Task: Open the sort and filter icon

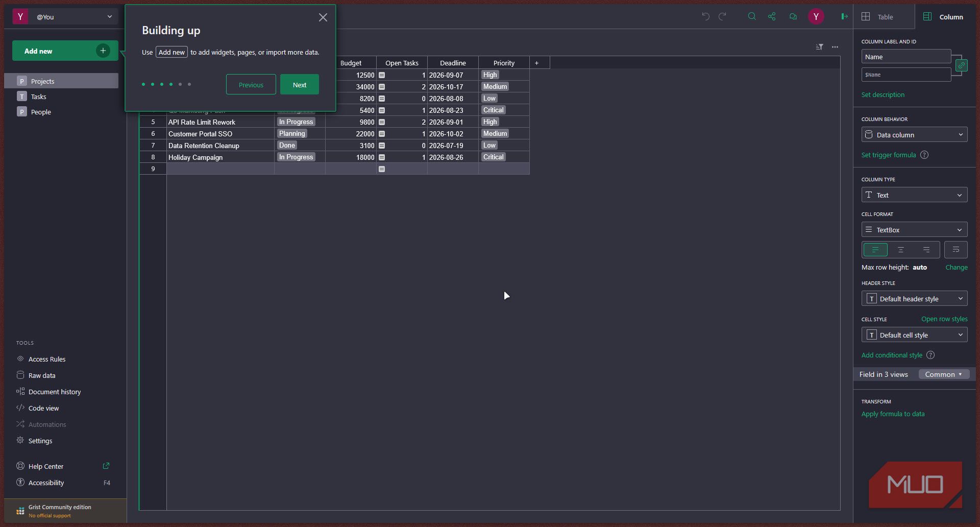Action: 819,47
